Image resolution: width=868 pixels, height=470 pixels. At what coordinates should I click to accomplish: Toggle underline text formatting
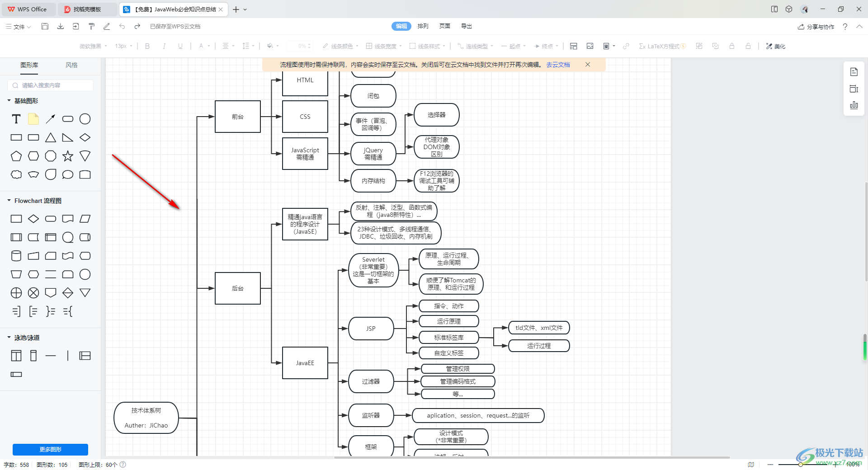coord(180,46)
